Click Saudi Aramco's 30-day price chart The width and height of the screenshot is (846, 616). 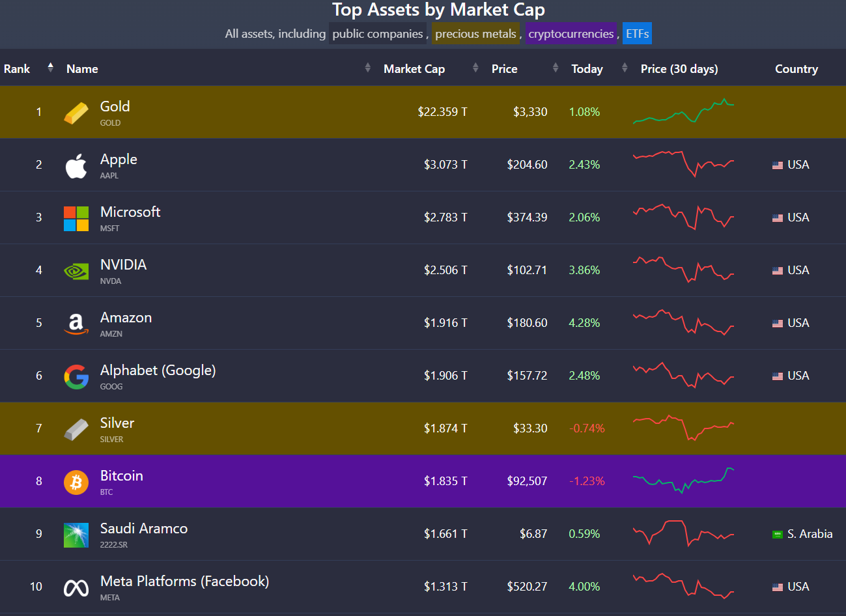pos(683,533)
